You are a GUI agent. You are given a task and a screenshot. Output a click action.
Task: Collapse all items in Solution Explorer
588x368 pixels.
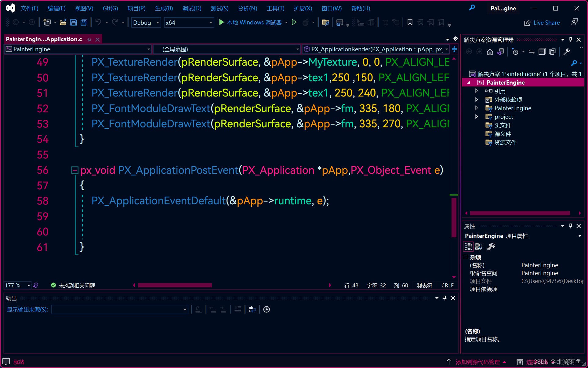coord(542,51)
